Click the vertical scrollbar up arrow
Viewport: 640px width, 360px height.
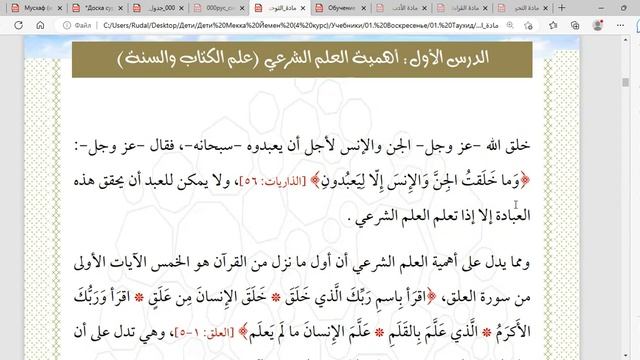click(x=625, y=40)
